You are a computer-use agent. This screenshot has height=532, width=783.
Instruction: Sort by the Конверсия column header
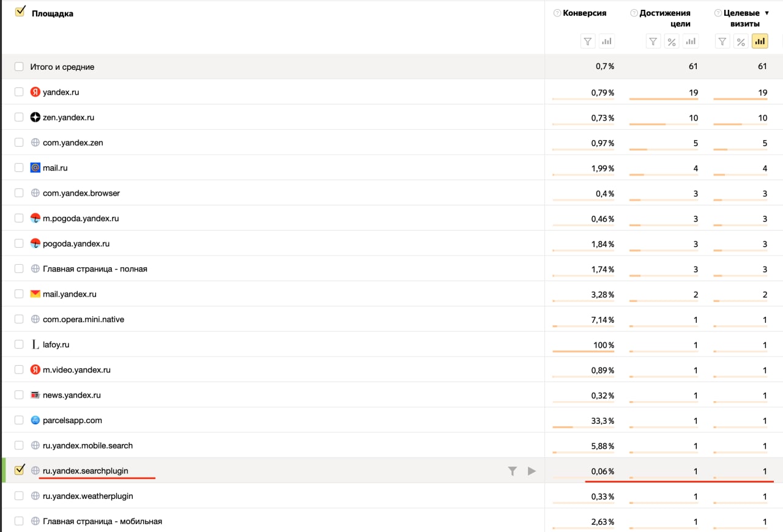(584, 13)
